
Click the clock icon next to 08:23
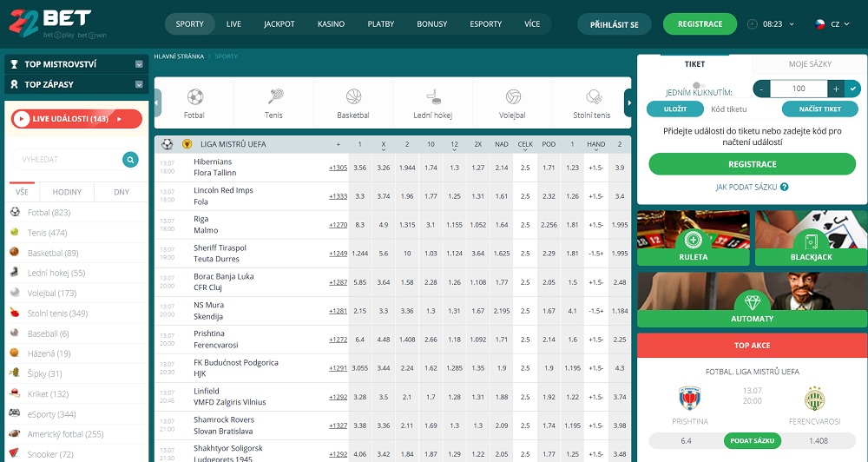coord(752,23)
